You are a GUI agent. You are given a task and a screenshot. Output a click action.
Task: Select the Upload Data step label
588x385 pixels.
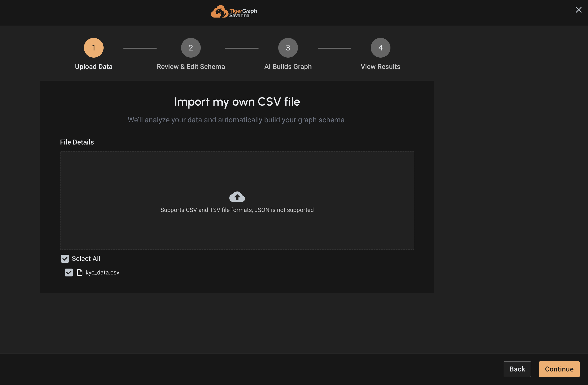coord(93,66)
